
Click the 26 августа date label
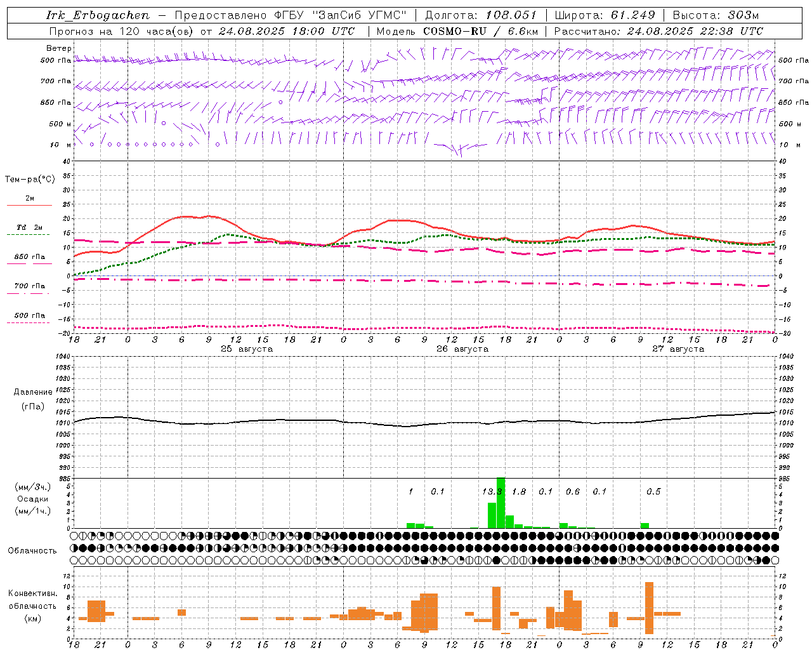462,349
